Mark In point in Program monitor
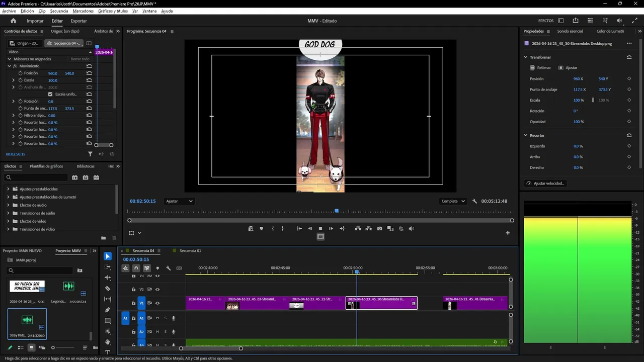 [273, 229]
